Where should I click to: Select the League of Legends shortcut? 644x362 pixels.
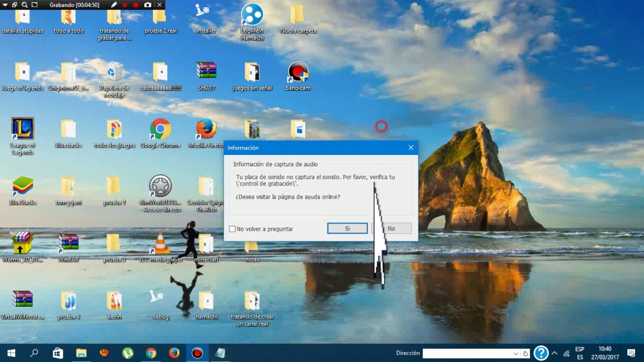[x=23, y=137]
